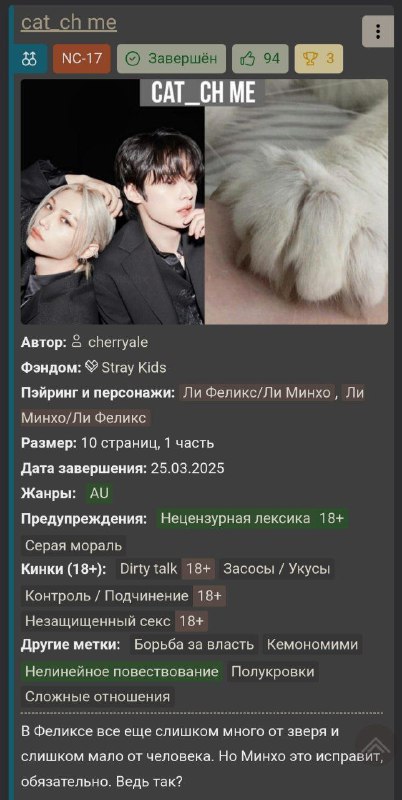The image size is (402, 800).
Task: Select the Ли Феликс/Ли Минхо pairing tag
Action: pos(257,393)
